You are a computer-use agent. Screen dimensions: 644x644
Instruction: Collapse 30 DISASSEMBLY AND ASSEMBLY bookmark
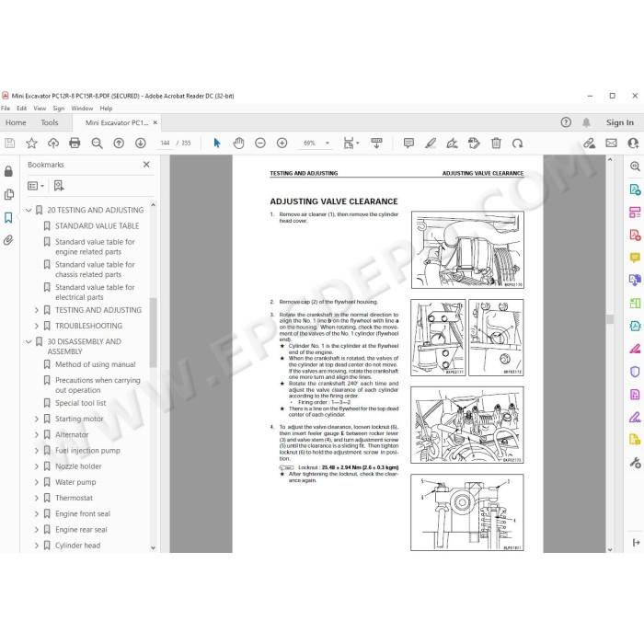click(x=29, y=341)
